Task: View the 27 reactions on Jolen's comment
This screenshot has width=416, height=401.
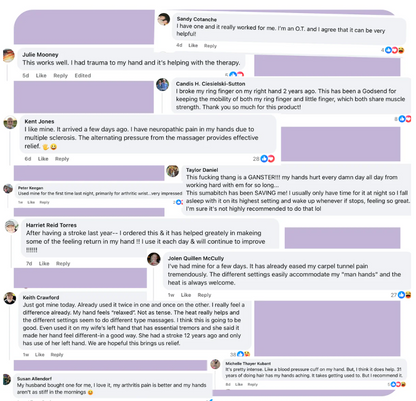Action: tap(401, 295)
